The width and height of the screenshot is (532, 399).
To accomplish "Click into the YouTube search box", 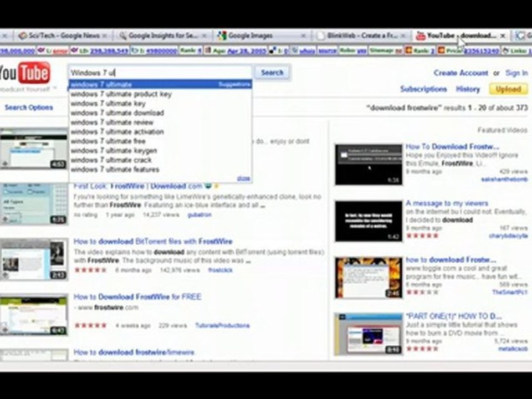I will point(160,72).
